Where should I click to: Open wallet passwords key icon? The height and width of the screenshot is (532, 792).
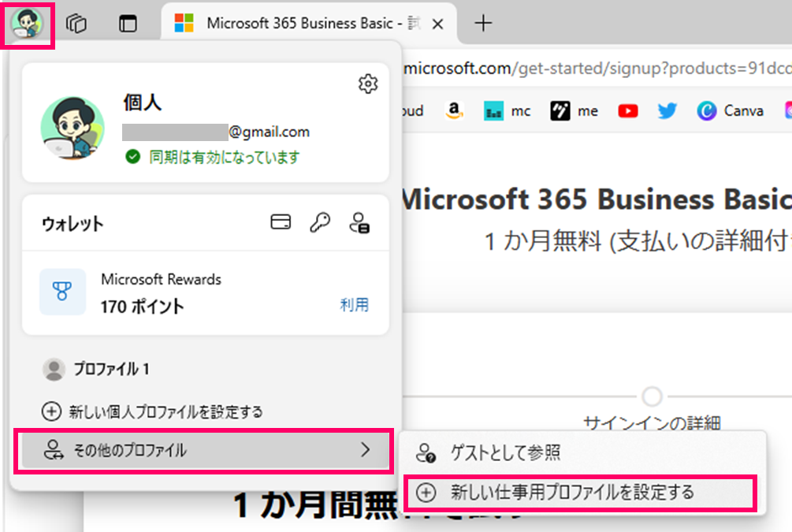click(320, 221)
